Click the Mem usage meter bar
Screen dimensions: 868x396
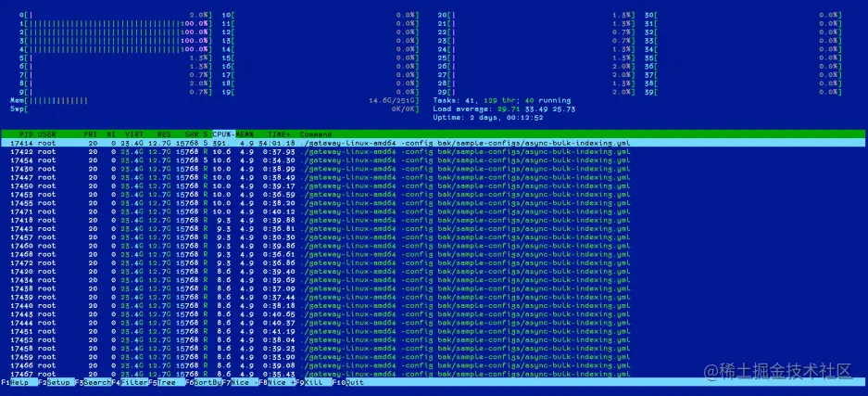(215, 100)
